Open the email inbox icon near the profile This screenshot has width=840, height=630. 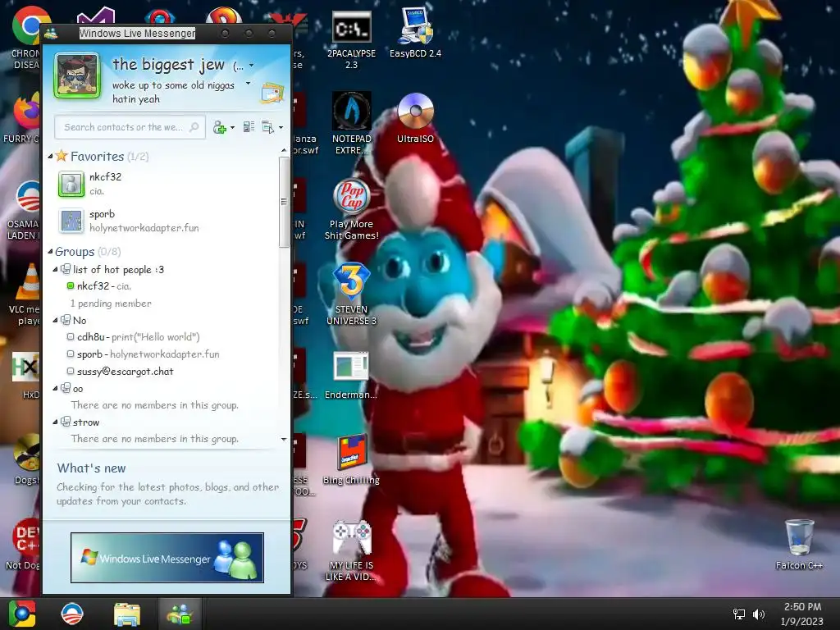(272, 93)
